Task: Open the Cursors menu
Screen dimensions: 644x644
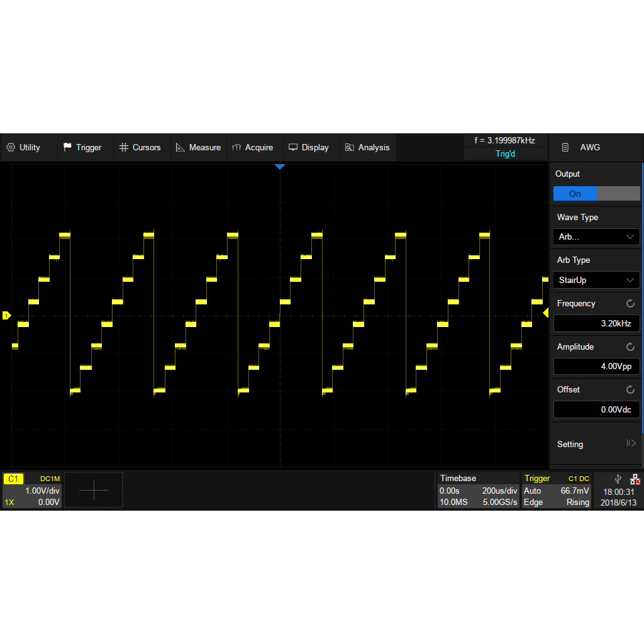Action: [140, 148]
